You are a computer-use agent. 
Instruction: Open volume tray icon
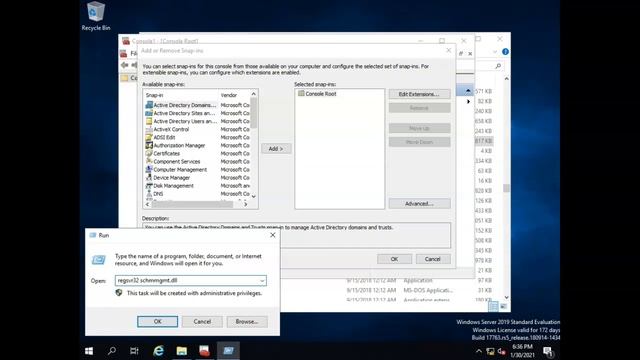tap(502, 351)
